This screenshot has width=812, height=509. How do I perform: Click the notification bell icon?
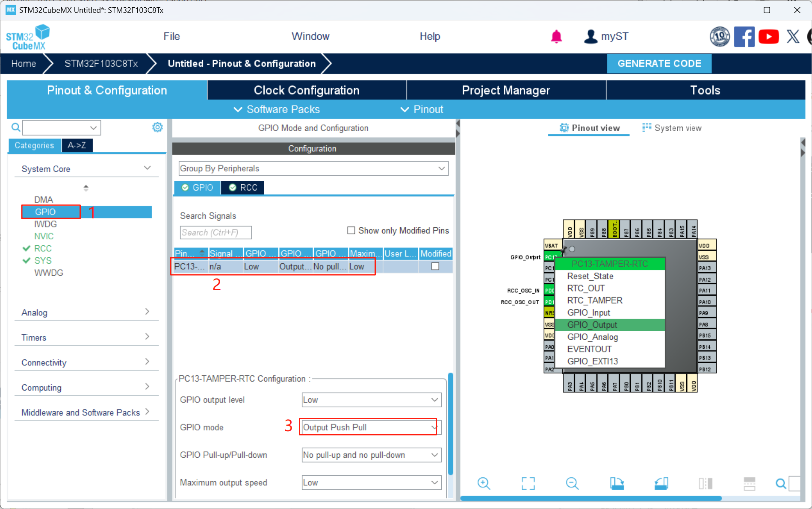pos(556,37)
